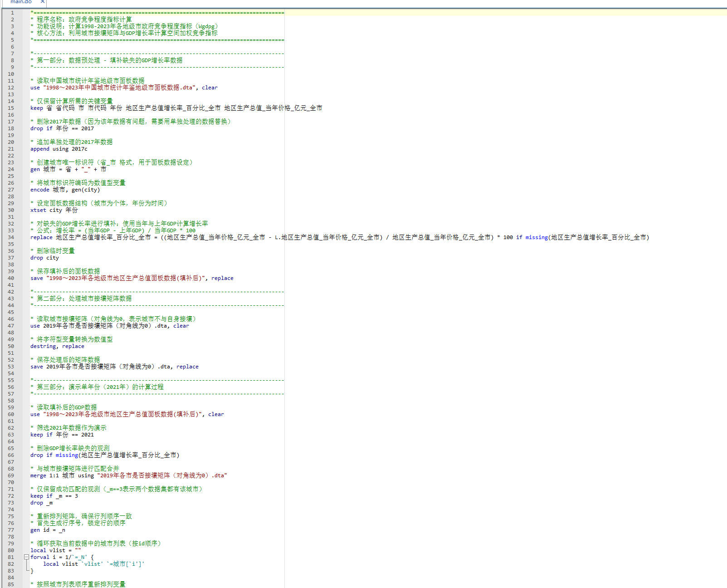Click the 'keep if _m == 3' line

coord(54,496)
